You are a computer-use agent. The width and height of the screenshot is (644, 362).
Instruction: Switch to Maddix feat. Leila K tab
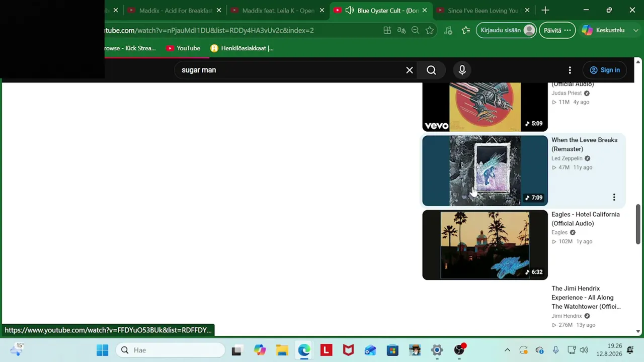[x=278, y=10]
